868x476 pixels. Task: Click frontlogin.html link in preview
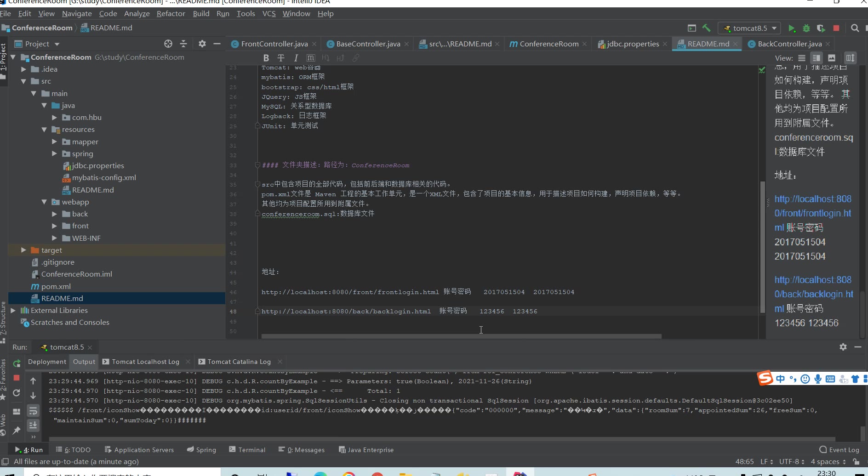813,213
